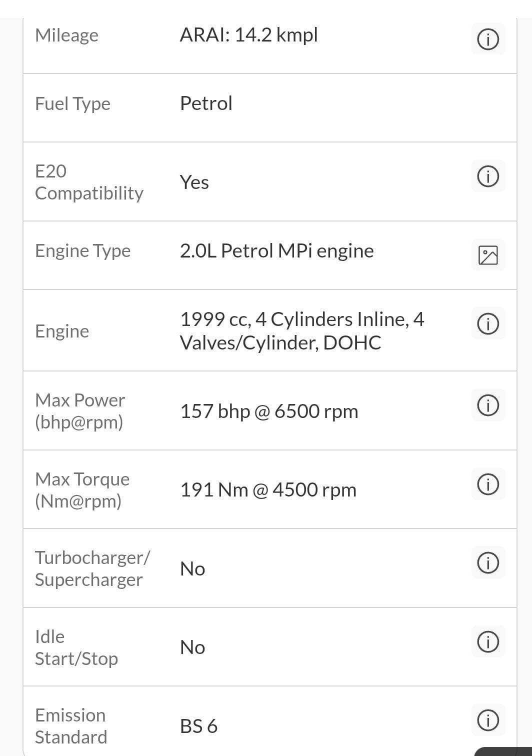Tap the Max Torque info icon
Image resolution: width=532 pixels, height=756 pixels.
pos(488,484)
